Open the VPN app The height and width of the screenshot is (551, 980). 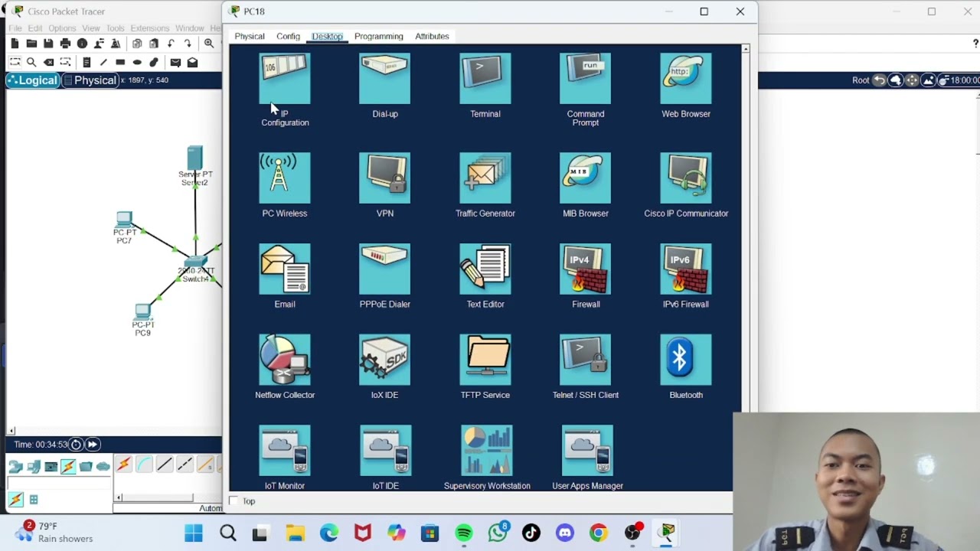384,178
